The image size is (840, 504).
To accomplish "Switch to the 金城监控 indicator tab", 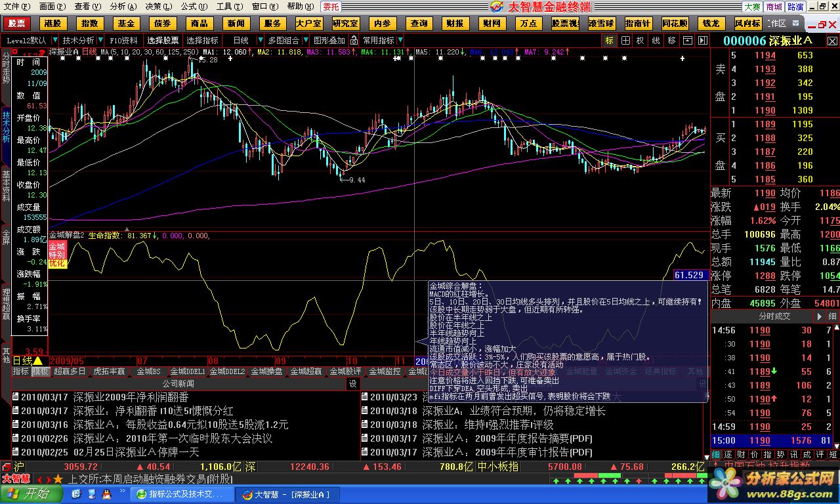I will pos(385,371).
